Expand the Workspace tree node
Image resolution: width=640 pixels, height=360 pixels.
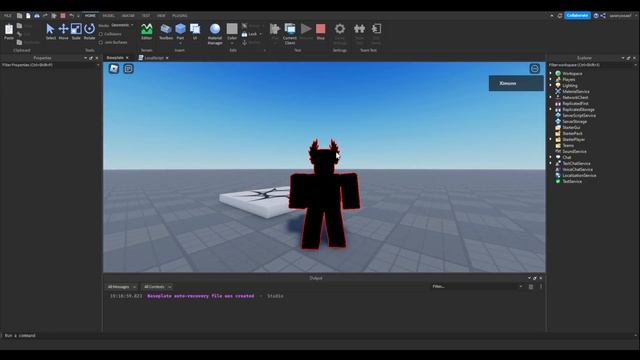point(551,73)
